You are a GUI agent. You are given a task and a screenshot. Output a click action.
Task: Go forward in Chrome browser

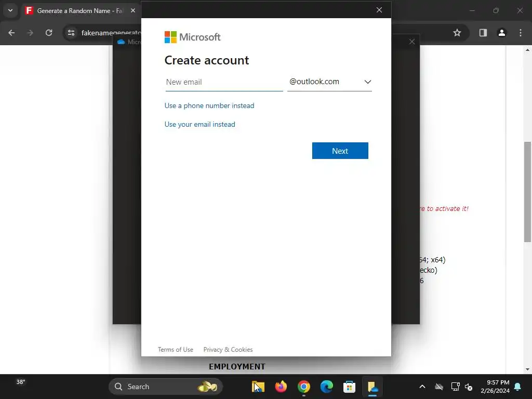(x=30, y=33)
